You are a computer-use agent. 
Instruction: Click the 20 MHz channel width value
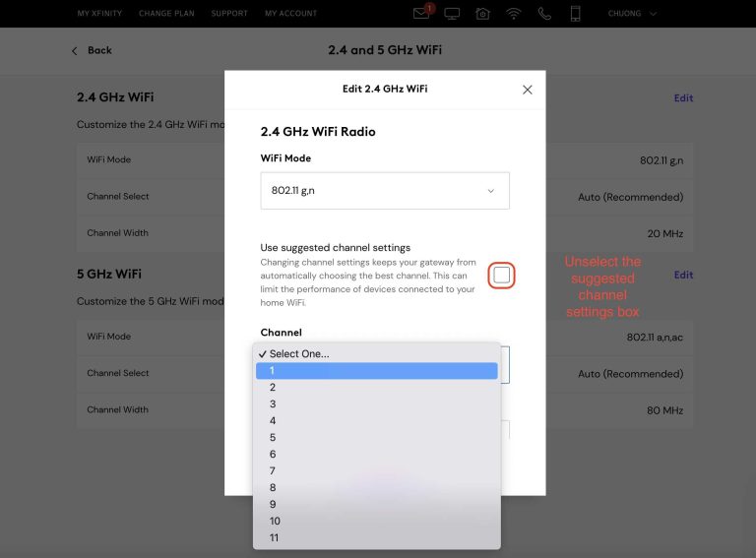(x=664, y=233)
